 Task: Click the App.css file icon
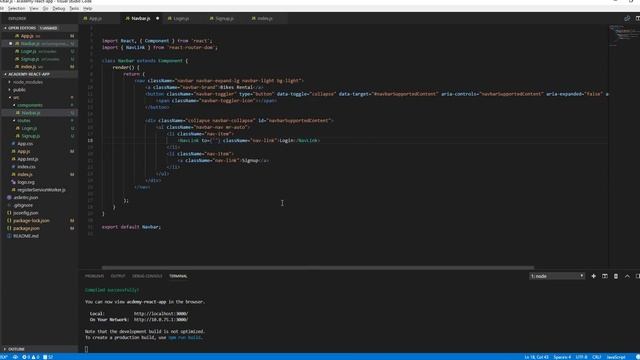(13, 144)
